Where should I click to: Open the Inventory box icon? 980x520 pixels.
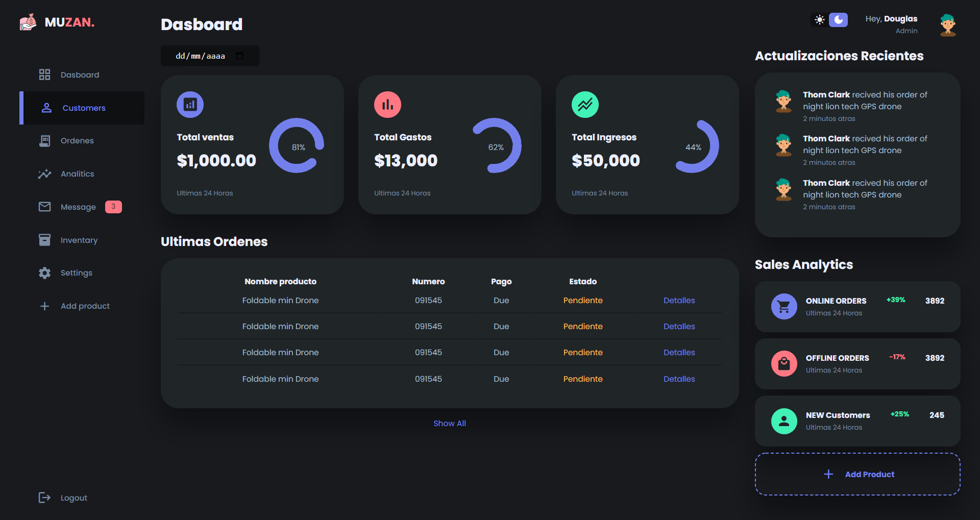coord(44,240)
